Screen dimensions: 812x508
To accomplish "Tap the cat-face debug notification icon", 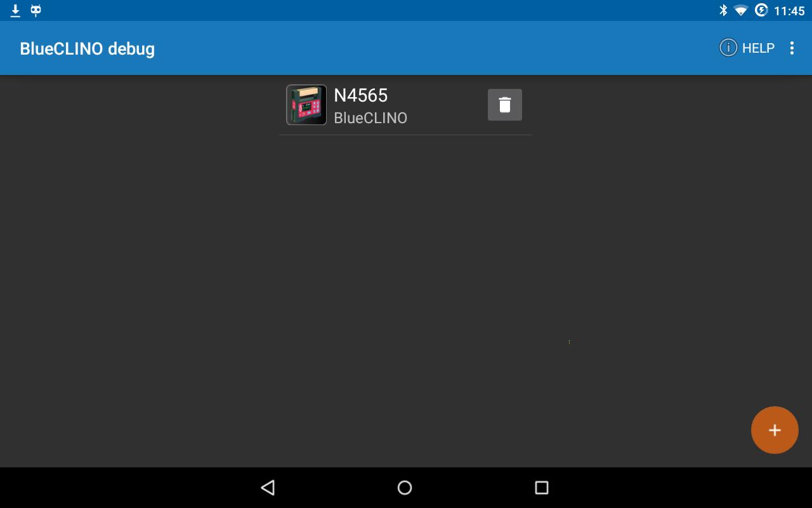I will coord(36,10).
